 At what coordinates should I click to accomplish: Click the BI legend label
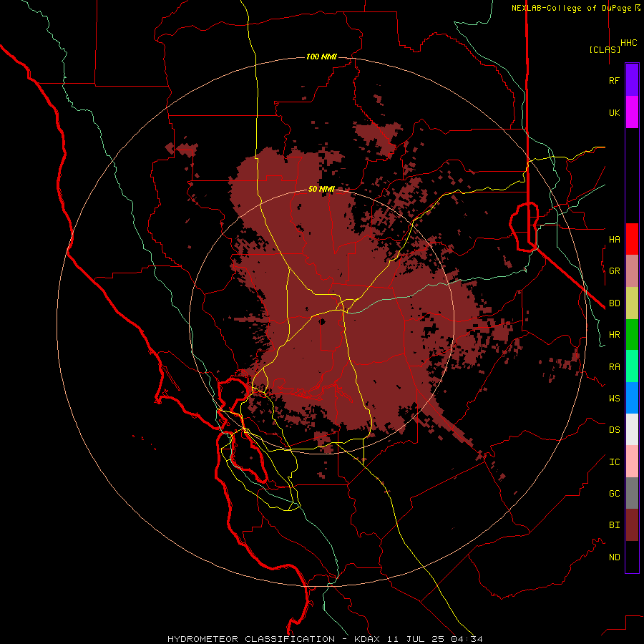614,525
